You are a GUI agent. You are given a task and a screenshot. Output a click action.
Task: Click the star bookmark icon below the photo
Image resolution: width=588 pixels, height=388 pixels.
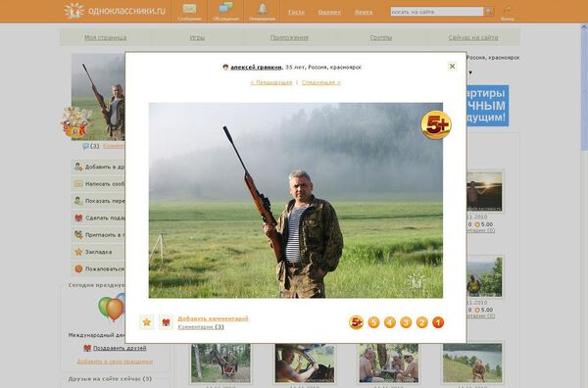point(147,322)
